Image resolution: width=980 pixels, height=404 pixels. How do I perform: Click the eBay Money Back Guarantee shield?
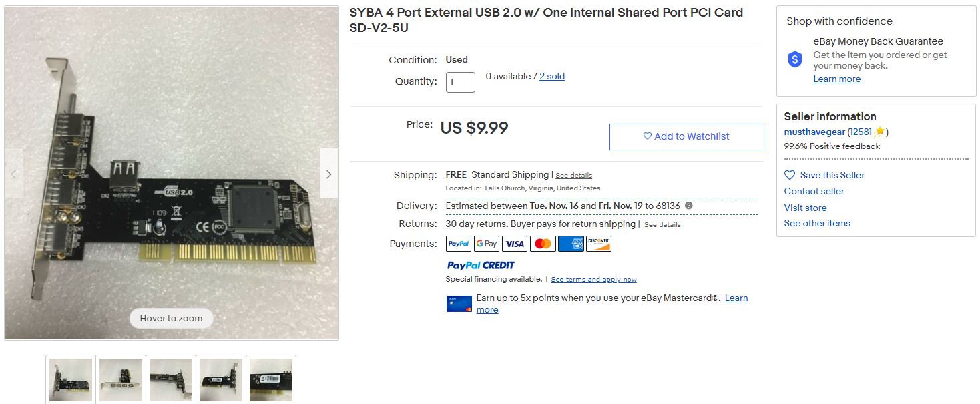tap(794, 60)
